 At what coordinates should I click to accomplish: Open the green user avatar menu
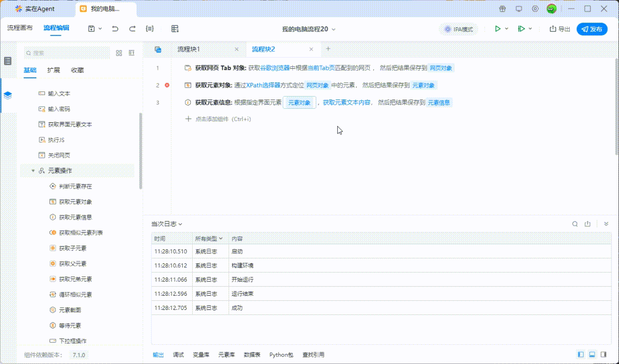pos(552,9)
